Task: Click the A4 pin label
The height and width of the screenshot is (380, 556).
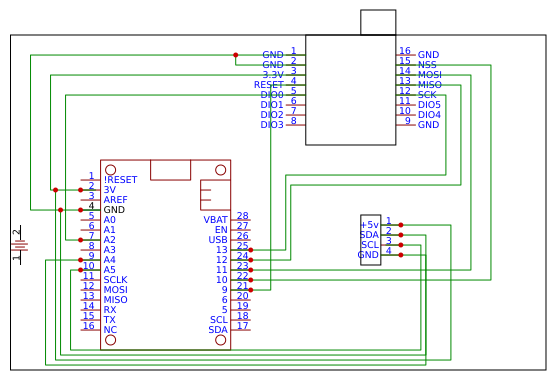Action: click(x=109, y=260)
